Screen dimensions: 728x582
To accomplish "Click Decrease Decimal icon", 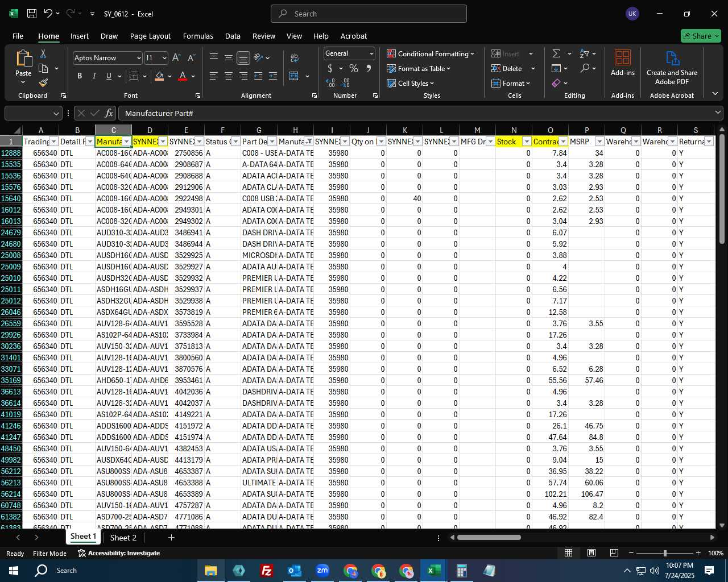I will coord(346,83).
